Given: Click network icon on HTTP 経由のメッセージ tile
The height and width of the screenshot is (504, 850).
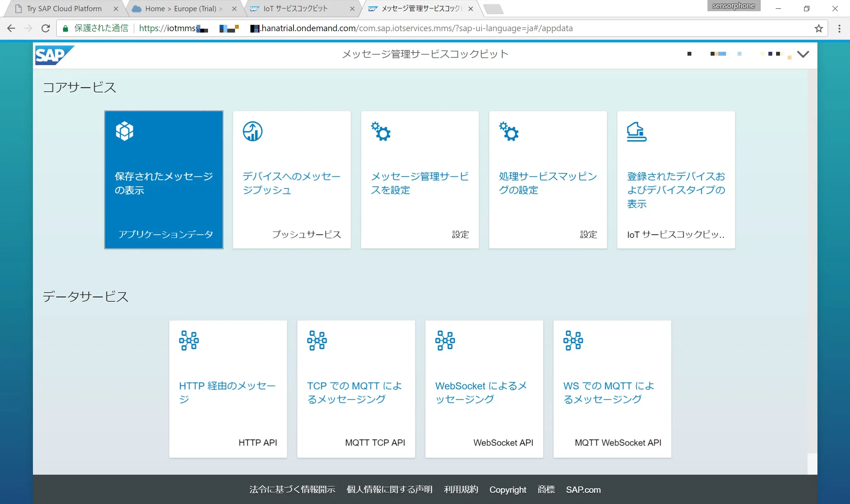Looking at the screenshot, I should coord(189,341).
